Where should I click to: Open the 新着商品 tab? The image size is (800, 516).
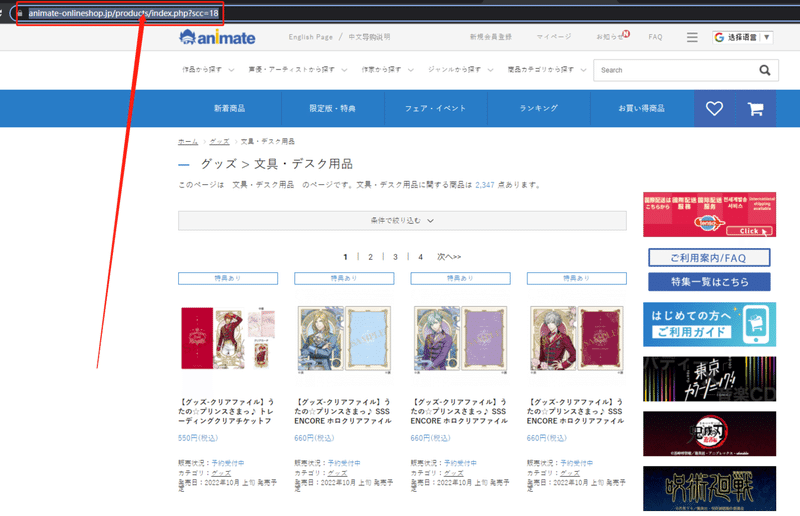(x=230, y=108)
